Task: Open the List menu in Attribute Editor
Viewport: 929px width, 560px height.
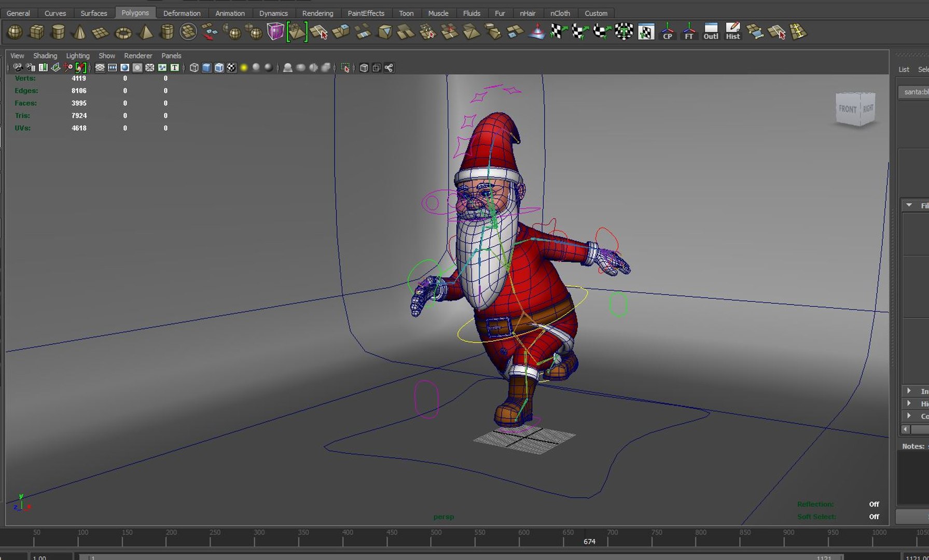Action: 904,69
